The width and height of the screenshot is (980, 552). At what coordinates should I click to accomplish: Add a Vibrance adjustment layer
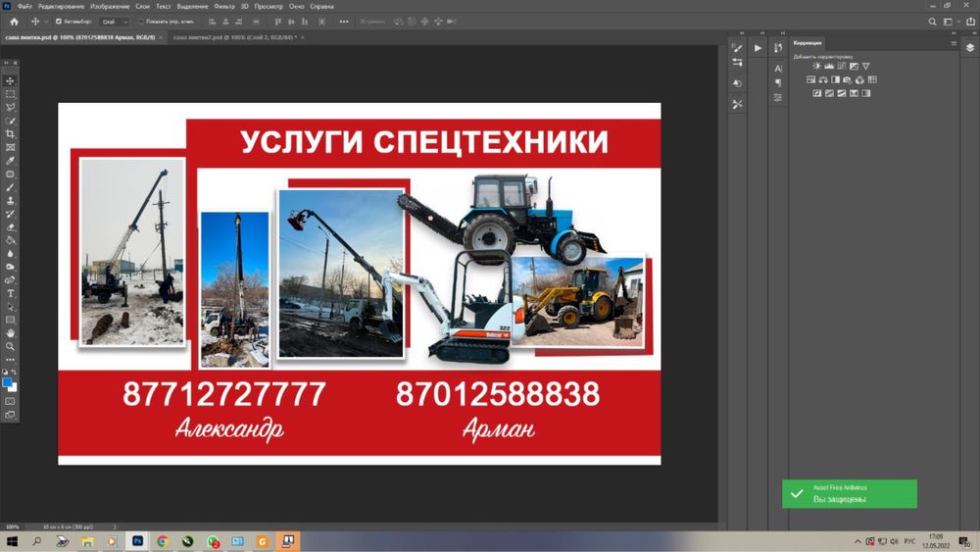tap(865, 66)
